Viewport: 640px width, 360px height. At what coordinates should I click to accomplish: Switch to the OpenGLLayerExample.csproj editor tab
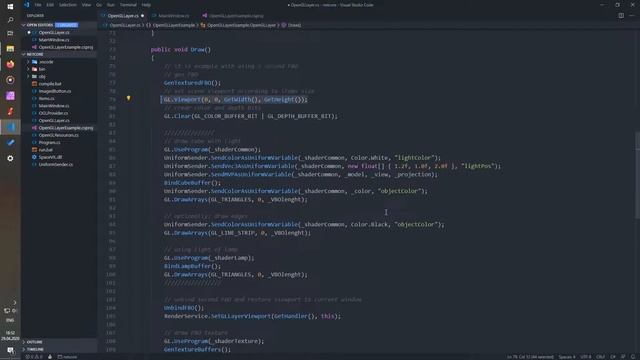(x=233, y=16)
